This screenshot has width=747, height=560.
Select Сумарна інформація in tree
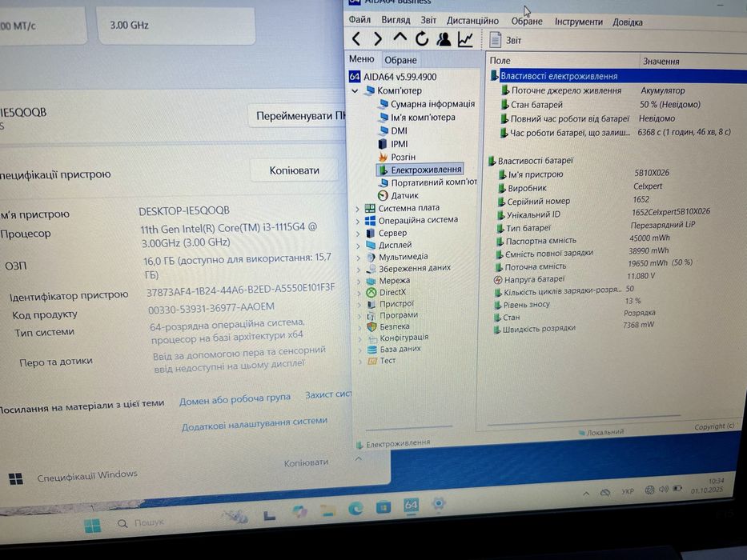(x=427, y=104)
